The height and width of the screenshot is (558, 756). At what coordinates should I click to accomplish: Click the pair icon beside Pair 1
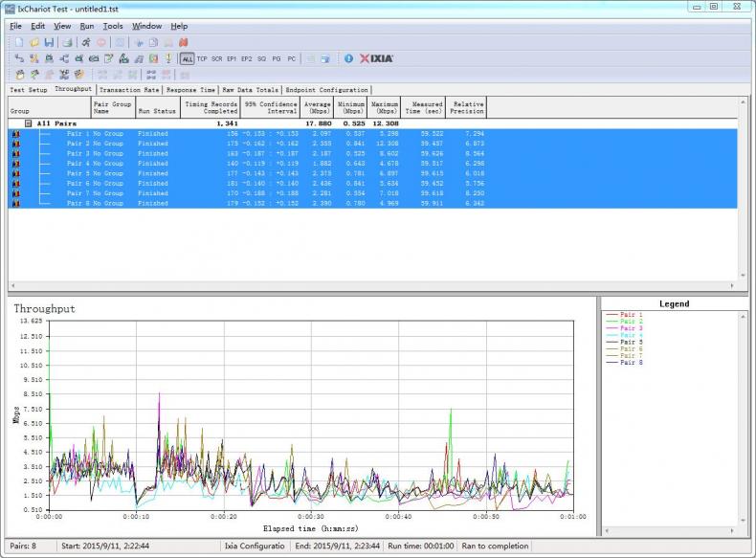16,134
